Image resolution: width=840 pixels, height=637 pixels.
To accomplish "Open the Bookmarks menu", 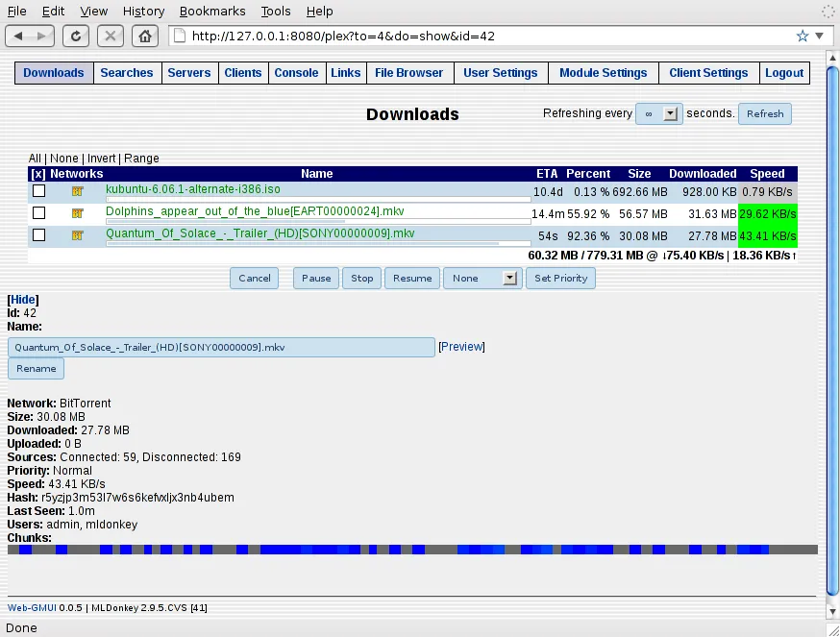I will (x=211, y=11).
